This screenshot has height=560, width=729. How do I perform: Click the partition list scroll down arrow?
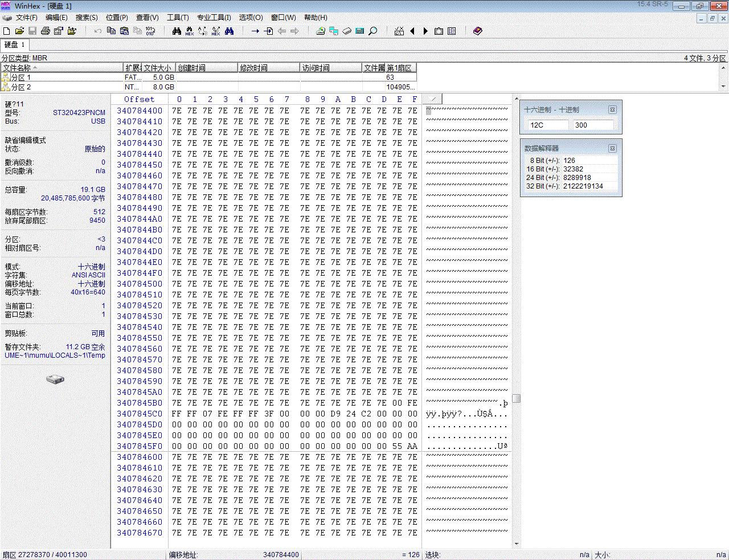(724, 87)
